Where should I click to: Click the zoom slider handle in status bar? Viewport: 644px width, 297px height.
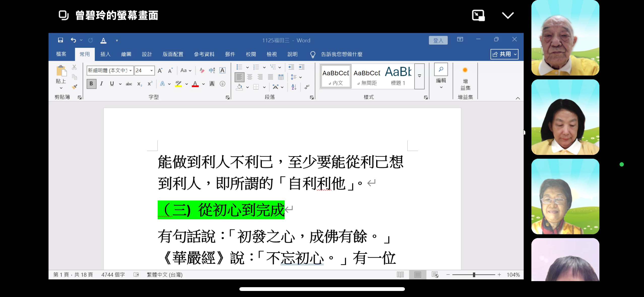(474, 275)
